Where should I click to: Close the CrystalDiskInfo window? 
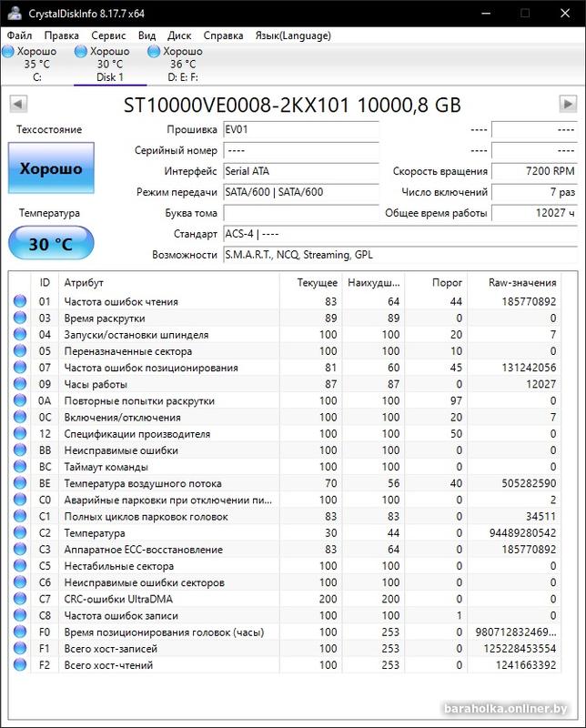pyautogui.click(x=565, y=14)
